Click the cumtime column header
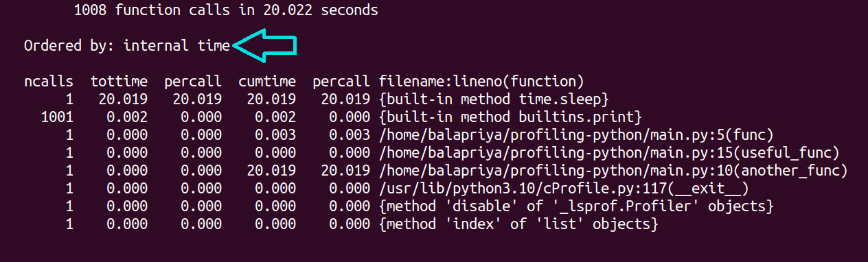868x262 pixels. pos(267,81)
